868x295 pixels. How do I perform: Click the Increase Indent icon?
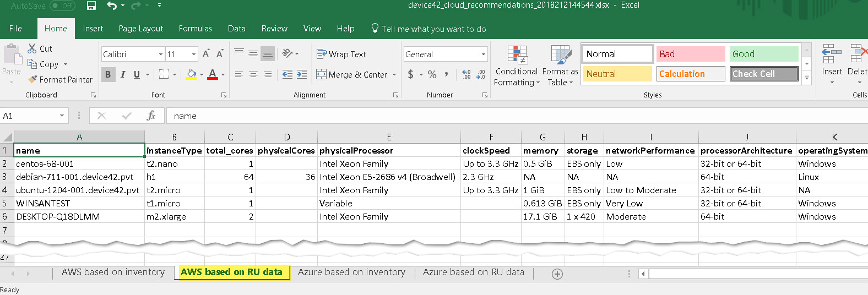302,74
